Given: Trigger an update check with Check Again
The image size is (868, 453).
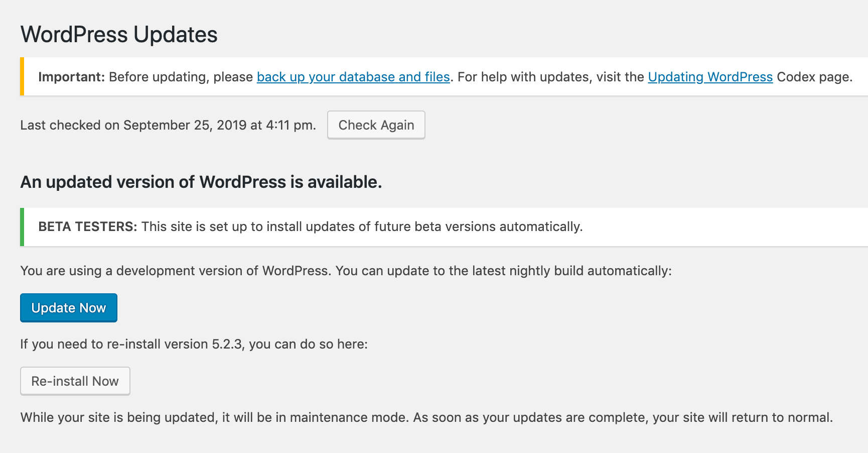Looking at the screenshot, I should pos(376,125).
